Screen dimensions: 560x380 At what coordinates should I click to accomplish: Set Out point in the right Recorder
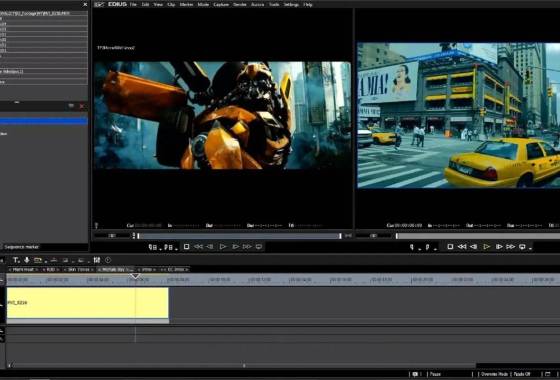coord(428,247)
